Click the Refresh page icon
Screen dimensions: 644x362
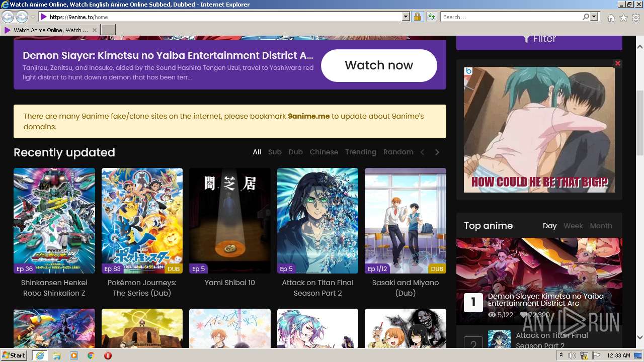click(431, 17)
